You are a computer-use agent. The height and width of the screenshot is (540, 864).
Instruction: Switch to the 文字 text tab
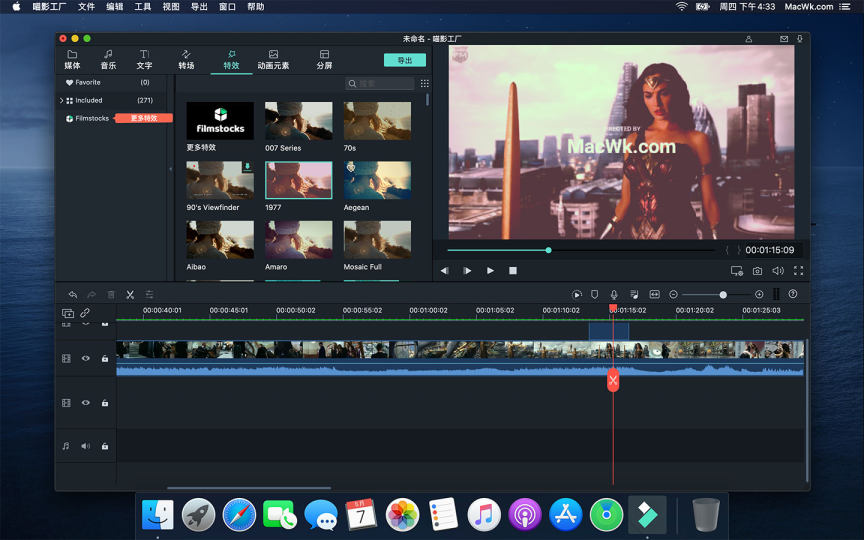(x=144, y=60)
